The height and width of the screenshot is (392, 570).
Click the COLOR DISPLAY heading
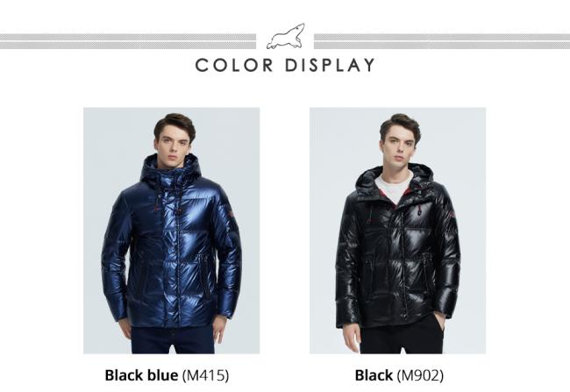tap(285, 66)
